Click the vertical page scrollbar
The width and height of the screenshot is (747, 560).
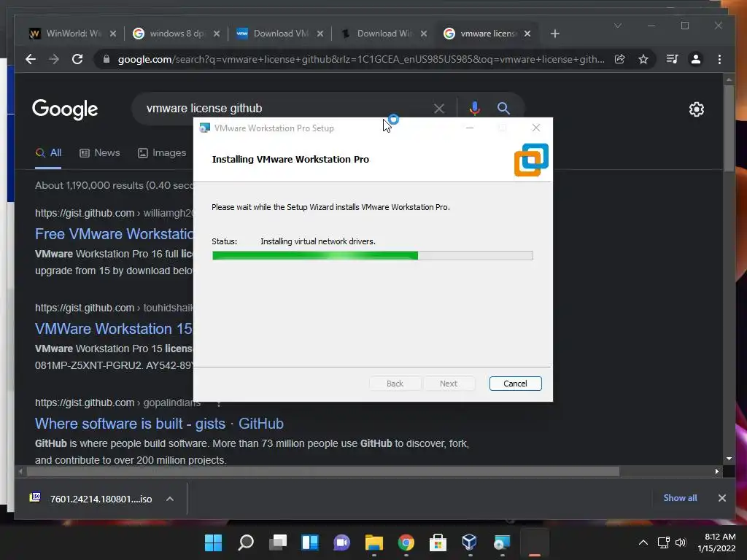coord(729,127)
